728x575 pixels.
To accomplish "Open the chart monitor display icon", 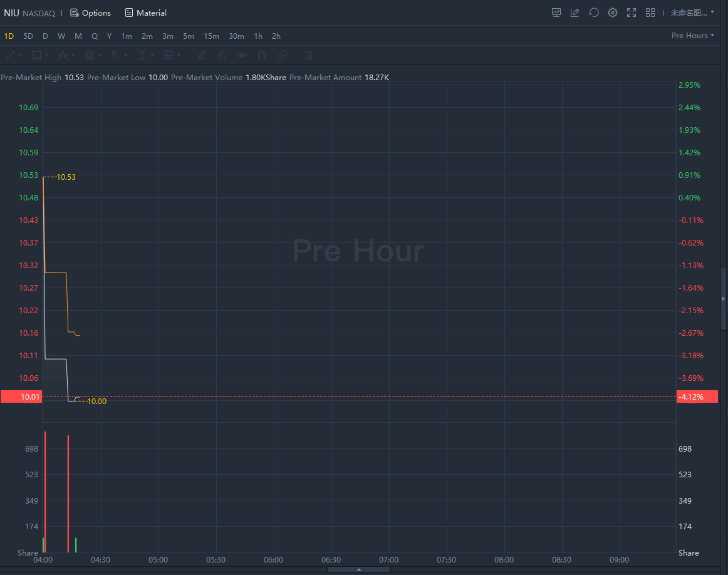I will pos(556,13).
